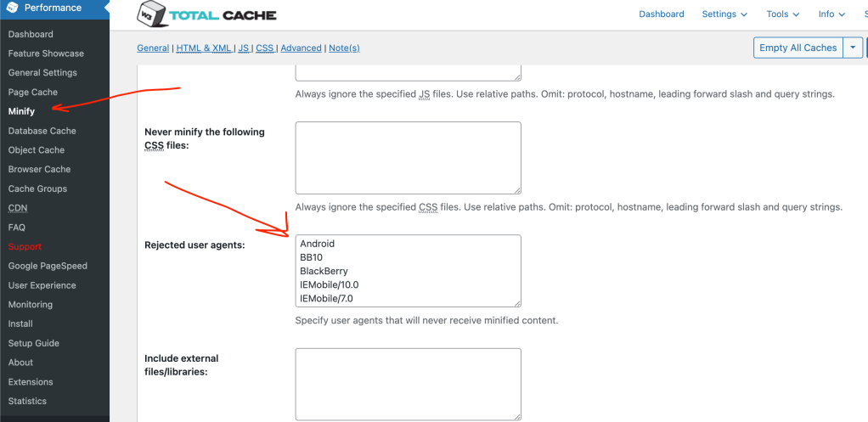Select the CDN sidebar item
The height and width of the screenshot is (422, 868).
pyautogui.click(x=18, y=208)
